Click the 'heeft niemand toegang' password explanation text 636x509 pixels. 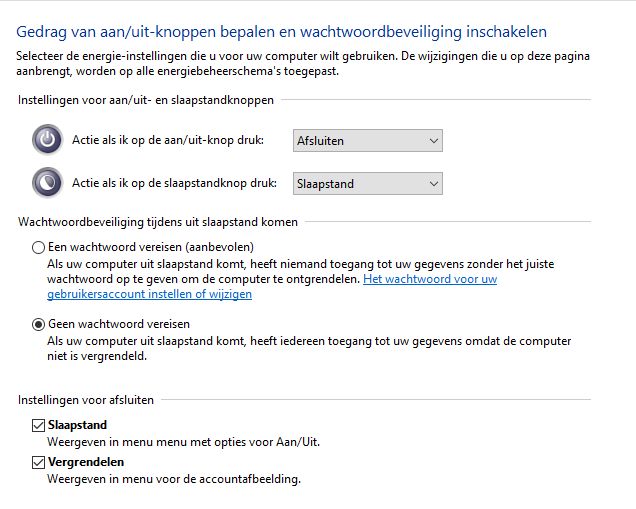coord(300,264)
